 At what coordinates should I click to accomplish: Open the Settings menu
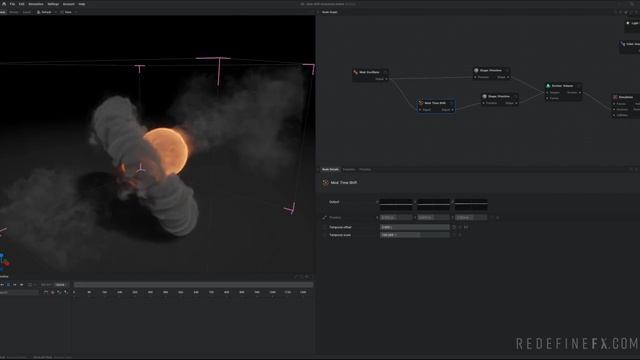[x=53, y=4]
